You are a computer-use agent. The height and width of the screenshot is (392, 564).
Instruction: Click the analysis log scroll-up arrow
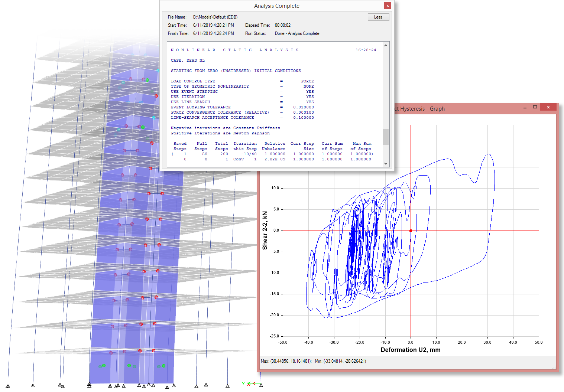click(x=386, y=46)
